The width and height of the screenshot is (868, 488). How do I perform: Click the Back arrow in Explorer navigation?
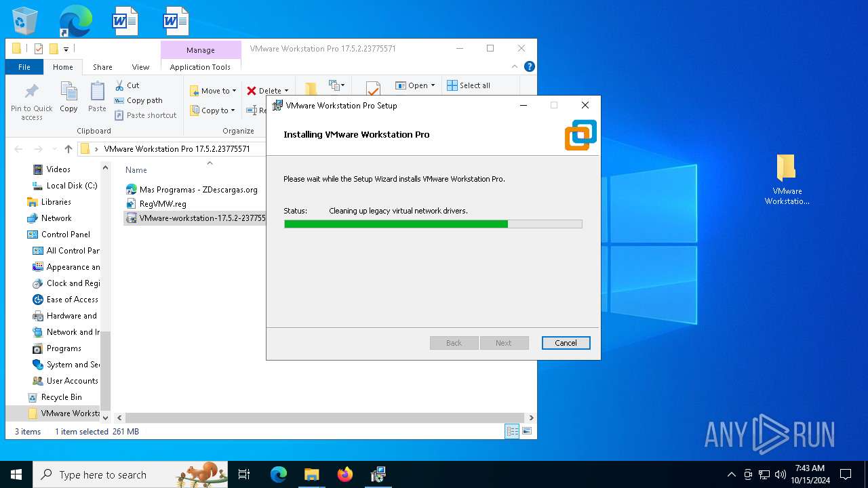coord(18,149)
